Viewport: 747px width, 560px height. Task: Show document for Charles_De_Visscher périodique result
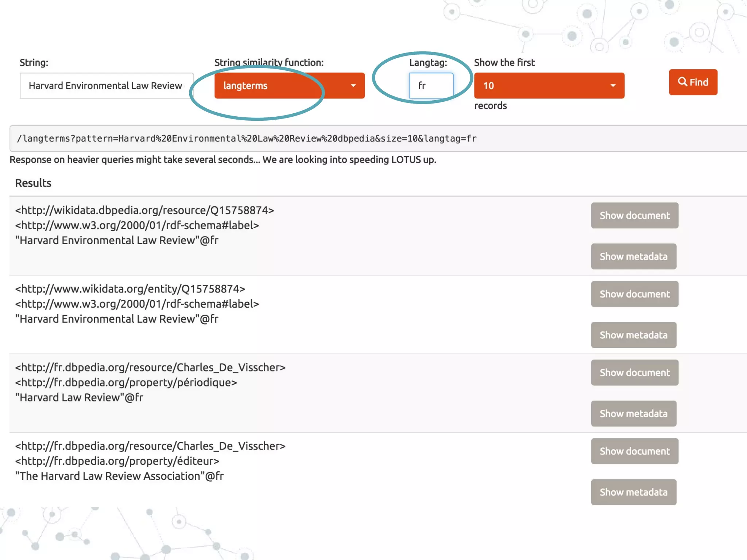634,373
